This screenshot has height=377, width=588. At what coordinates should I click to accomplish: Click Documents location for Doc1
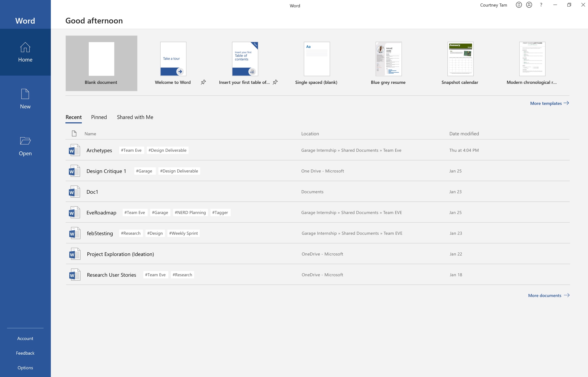point(312,192)
